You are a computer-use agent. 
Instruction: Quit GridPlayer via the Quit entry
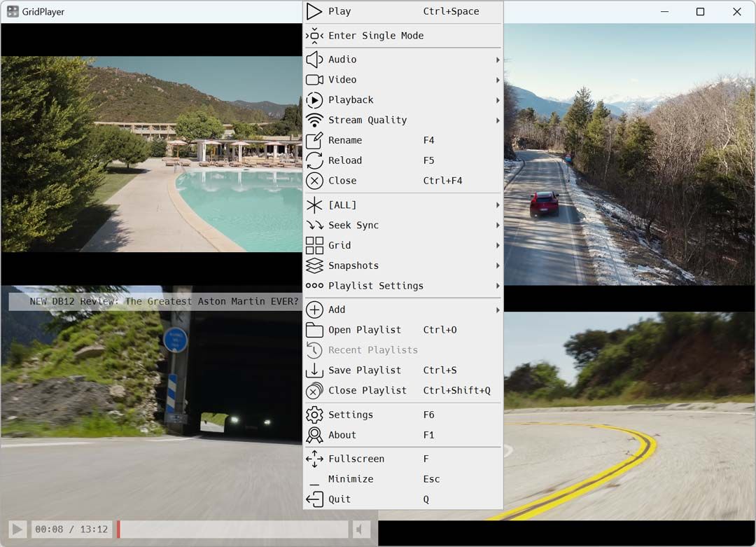click(x=339, y=499)
